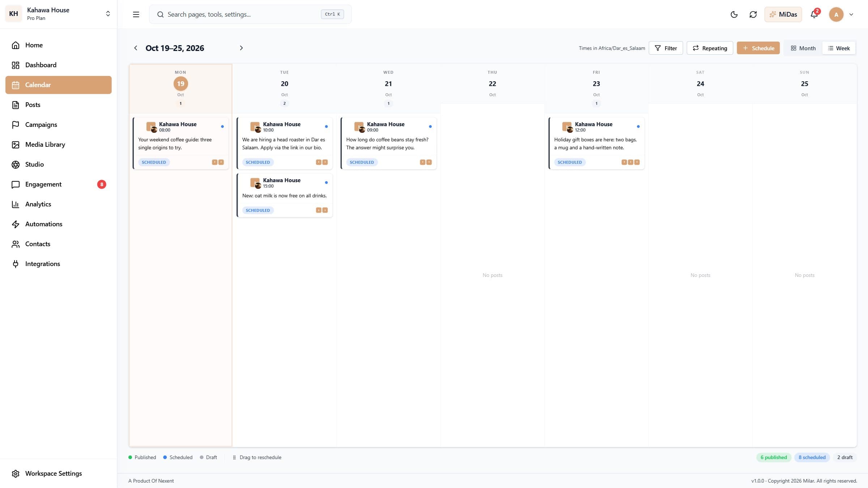Image resolution: width=868 pixels, height=488 pixels.
Task: Open the Dashboard section
Action: point(58,65)
